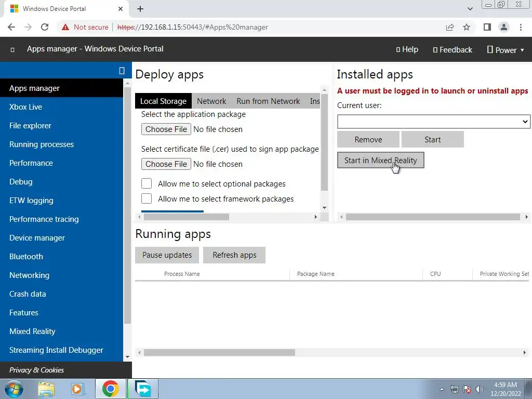Open Windows Explorer from the taskbar
The width and height of the screenshot is (532, 399).
coord(46,389)
